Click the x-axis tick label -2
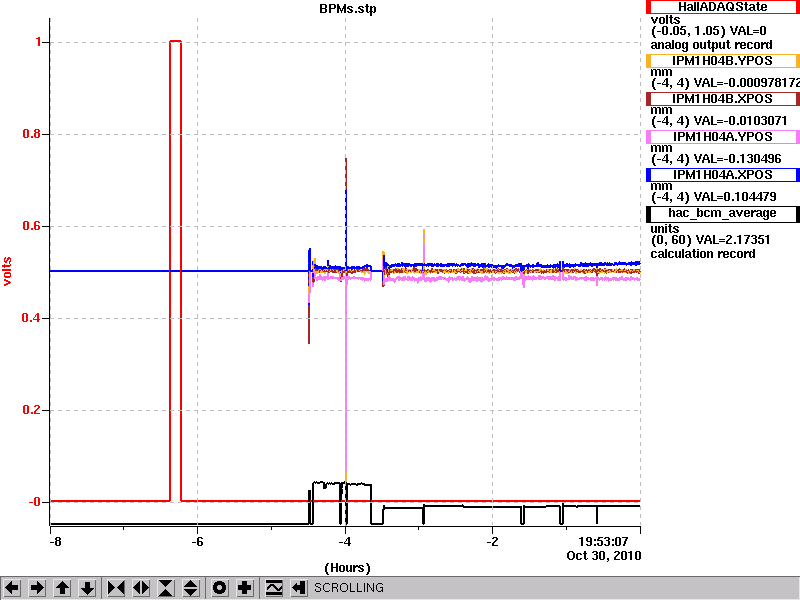 coord(492,542)
